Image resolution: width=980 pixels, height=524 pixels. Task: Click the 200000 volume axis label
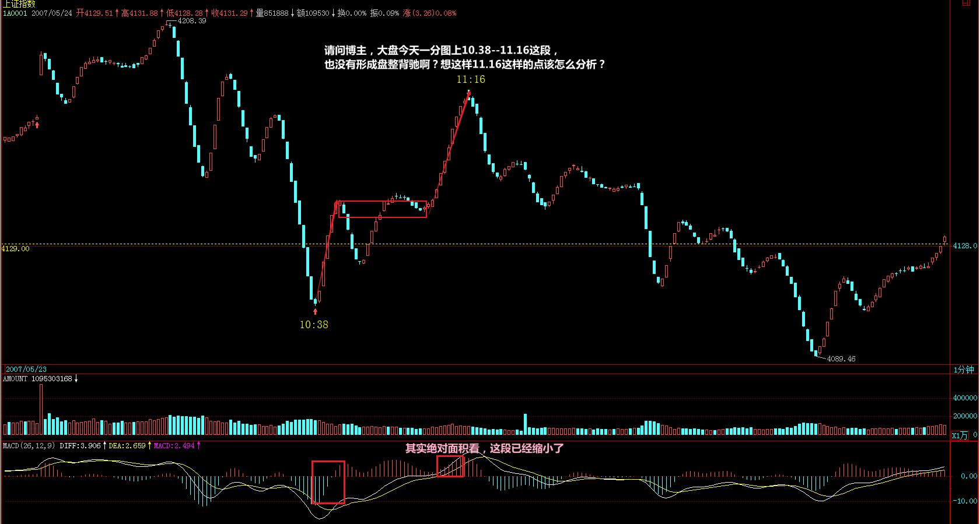click(x=965, y=416)
